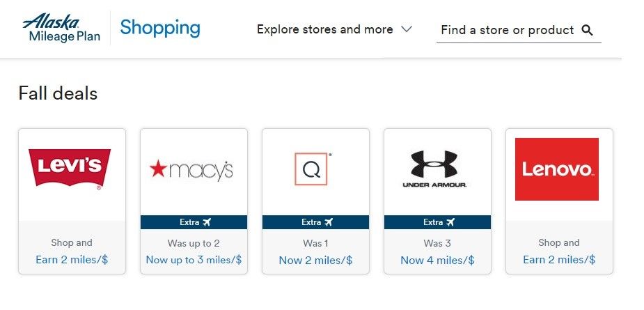Open the Under Armour logo
Image resolution: width=644 pixels, height=310 pixels.
click(434, 169)
